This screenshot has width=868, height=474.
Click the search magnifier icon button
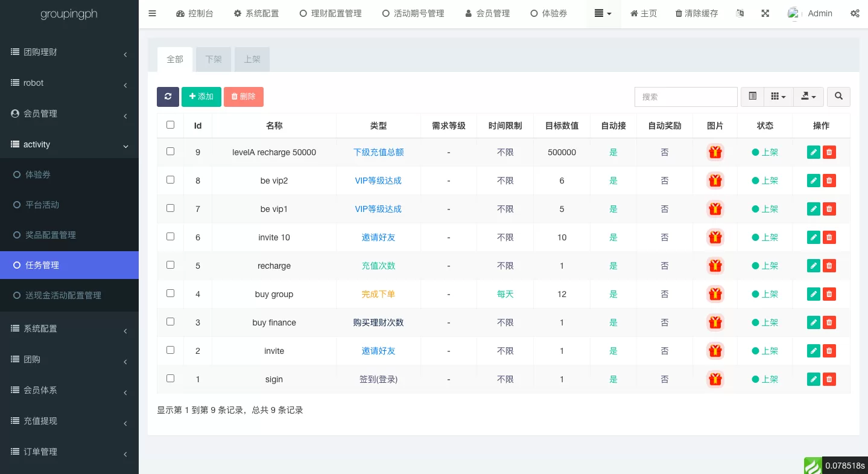click(838, 97)
